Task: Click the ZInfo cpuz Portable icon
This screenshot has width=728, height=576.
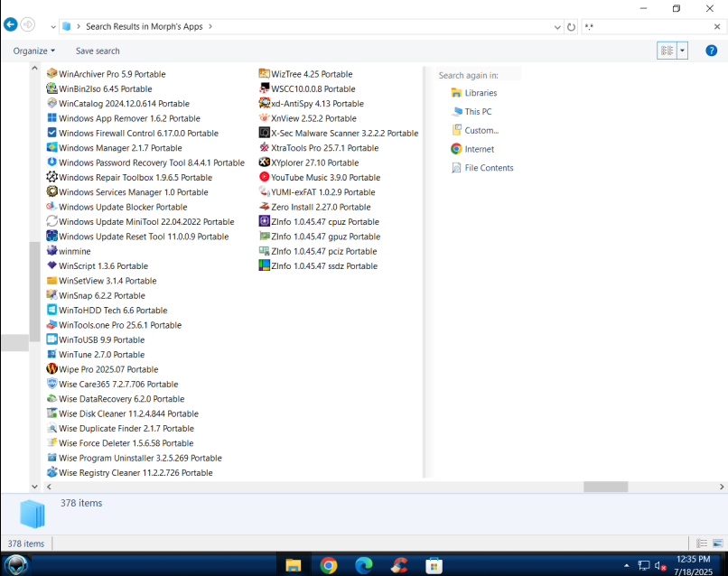Action: (264, 221)
